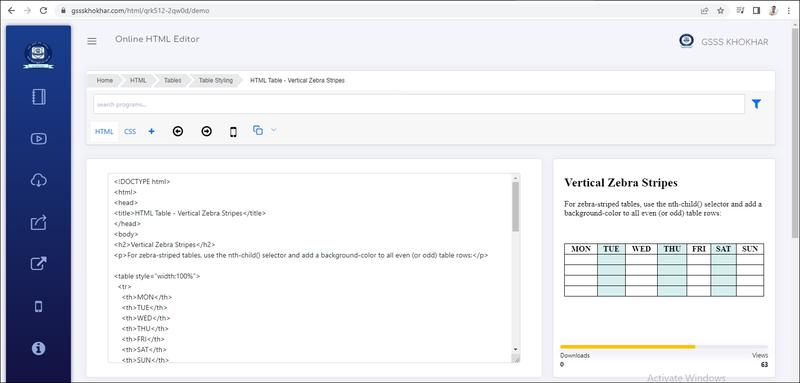800x383 pixels.
Task: Click the cloud download sidebar icon
Action: (x=39, y=180)
